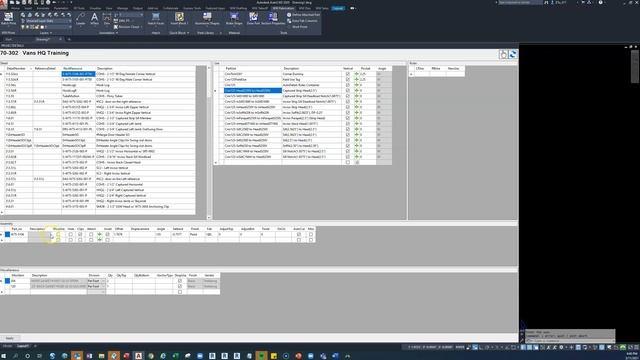This screenshot has height=360, width=640.
Task: Click the Offset field in Assembly 8075-0104 row
Action: (x=121, y=235)
